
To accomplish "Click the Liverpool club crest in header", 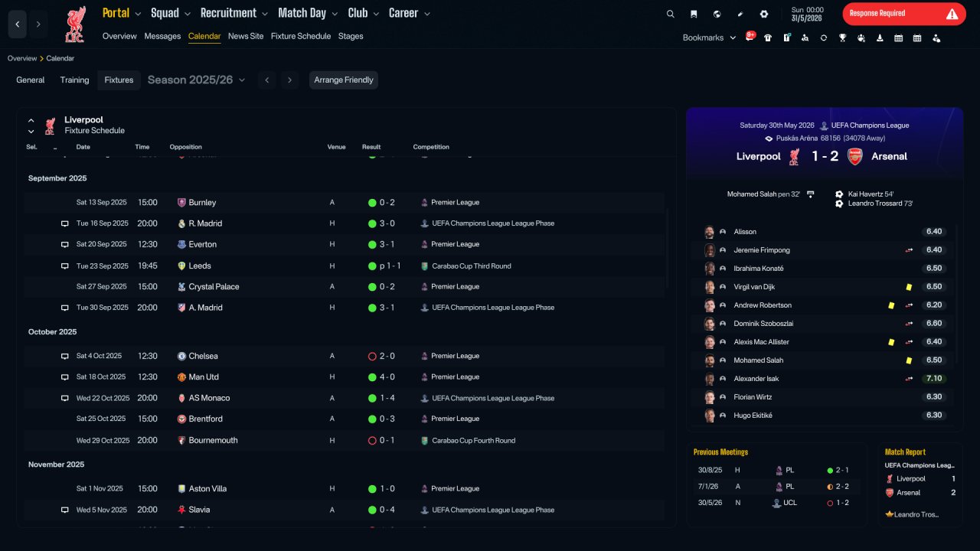I will 74,24.
